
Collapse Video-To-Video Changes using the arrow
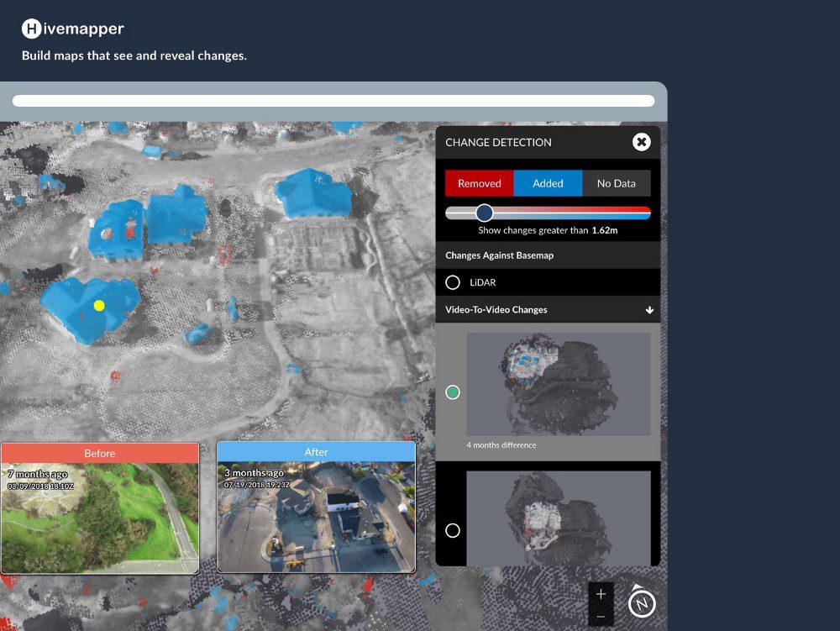[x=649, y=310]
